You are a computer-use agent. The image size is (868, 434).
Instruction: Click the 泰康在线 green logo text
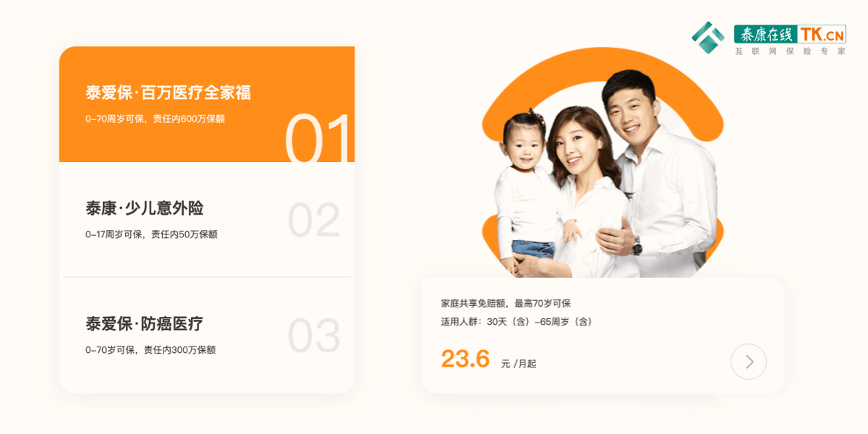(x=766, y=34)
